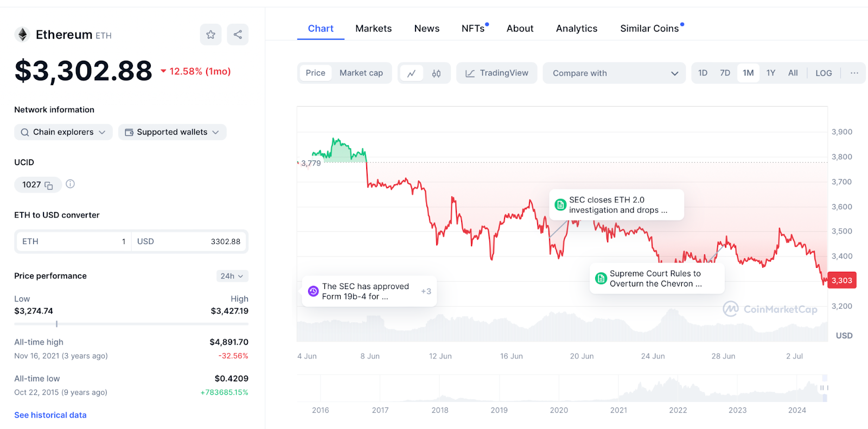Copy UCID 1027 with copy icon
Screen dimensions: 868x429
(x=49, y=185)
